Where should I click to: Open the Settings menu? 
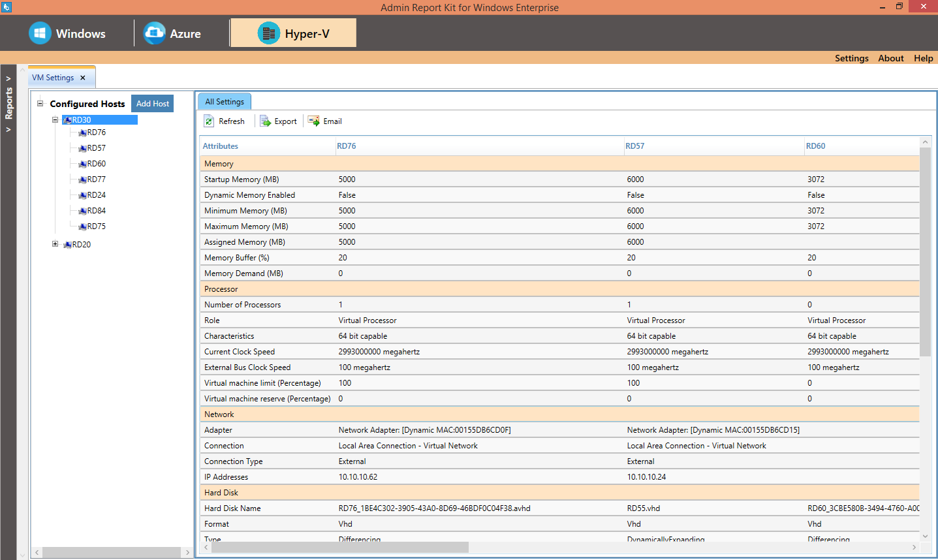[852, 58]
